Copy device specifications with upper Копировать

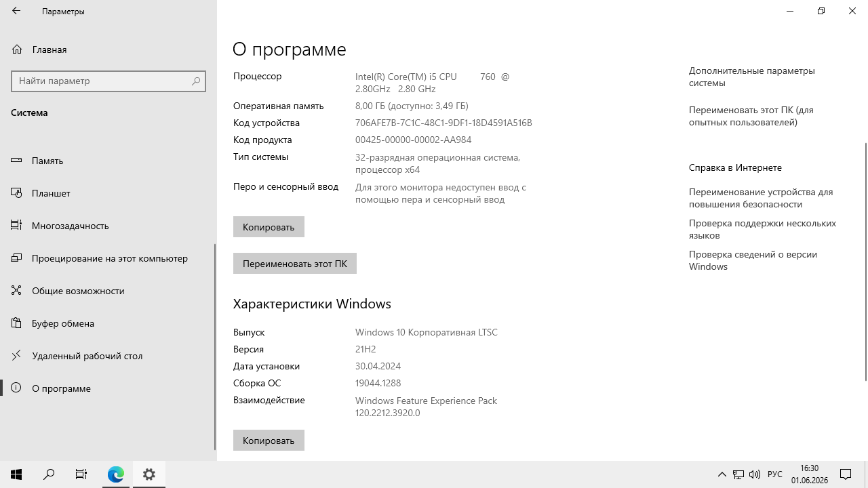point(269,227)
